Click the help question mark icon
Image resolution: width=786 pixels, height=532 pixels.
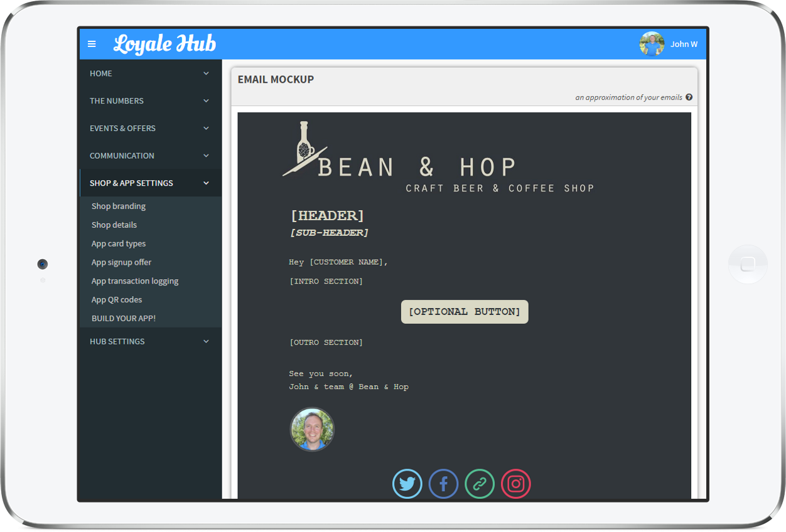[689, 97]
